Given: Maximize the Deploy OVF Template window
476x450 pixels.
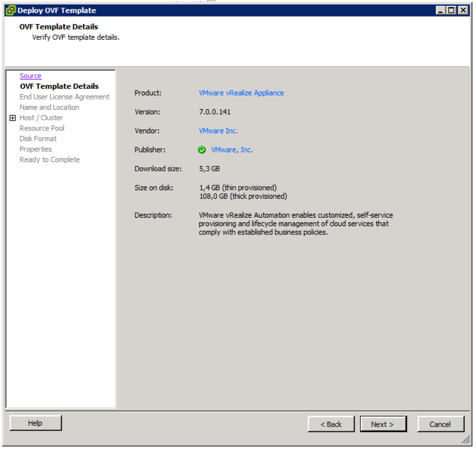Looking at the screenshot, I should pyautogui.click(x=452, y=10).
